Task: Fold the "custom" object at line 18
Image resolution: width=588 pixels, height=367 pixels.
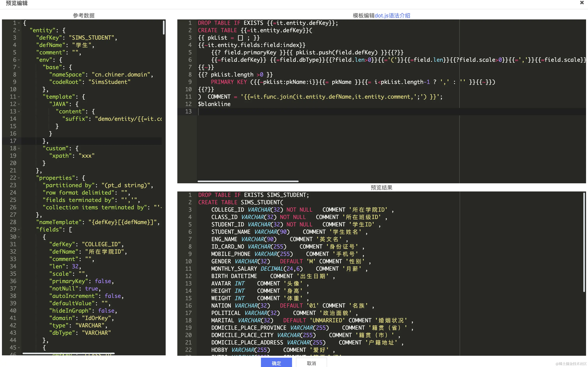Action: (19, 149)
